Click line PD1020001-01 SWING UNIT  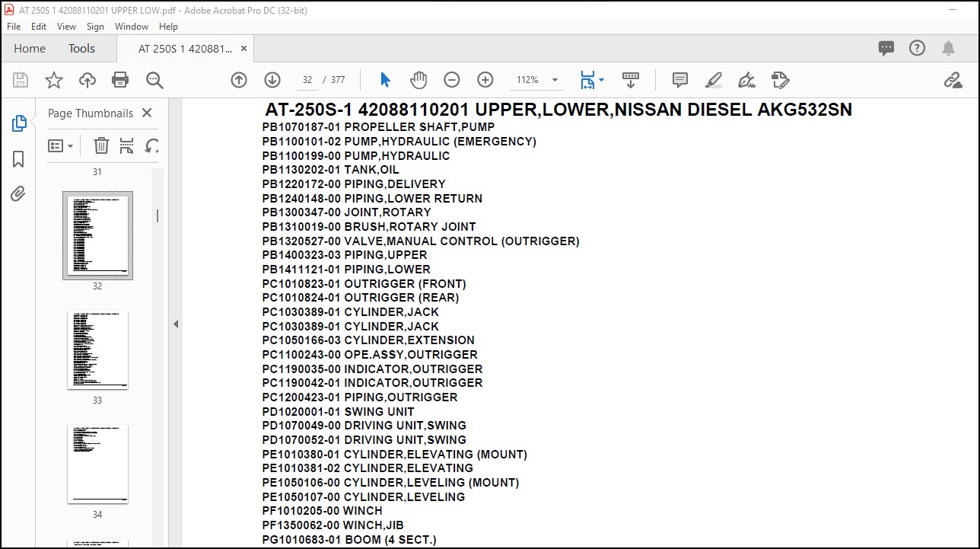(x=338, y=412)
